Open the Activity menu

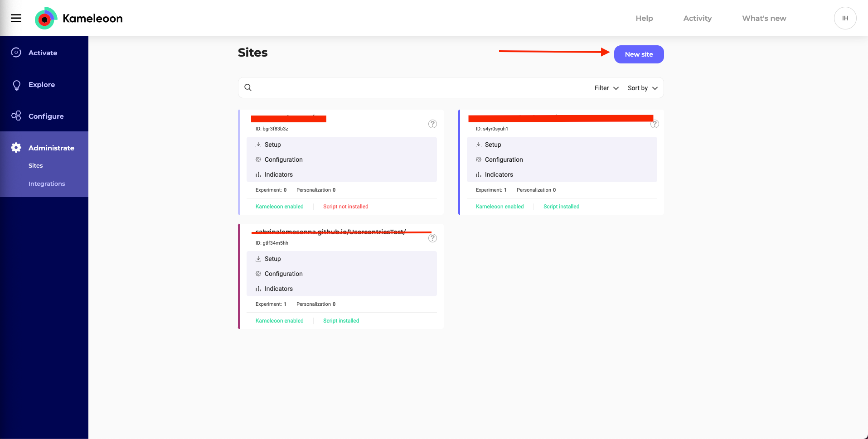[698, 18]
